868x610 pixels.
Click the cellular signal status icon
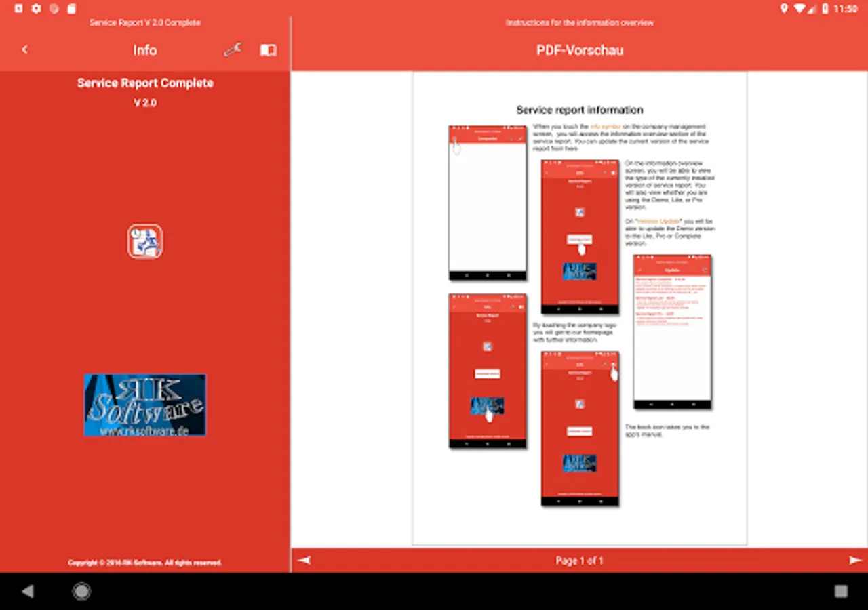(x=812, y=9)
